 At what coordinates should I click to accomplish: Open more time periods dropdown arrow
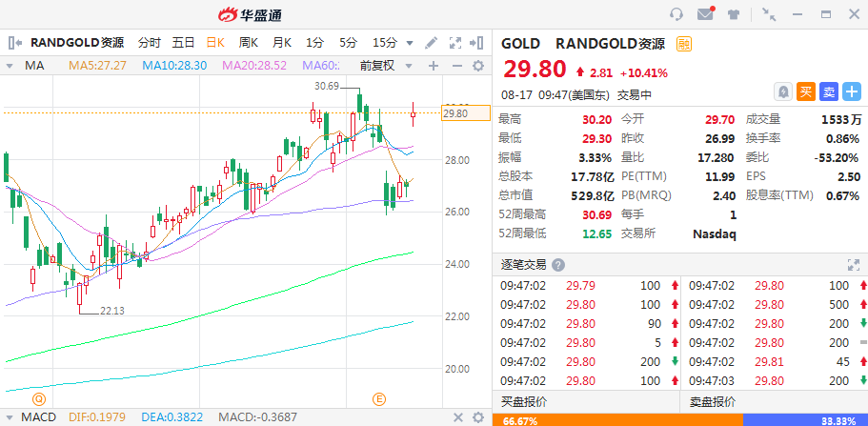tap(410, 43)
